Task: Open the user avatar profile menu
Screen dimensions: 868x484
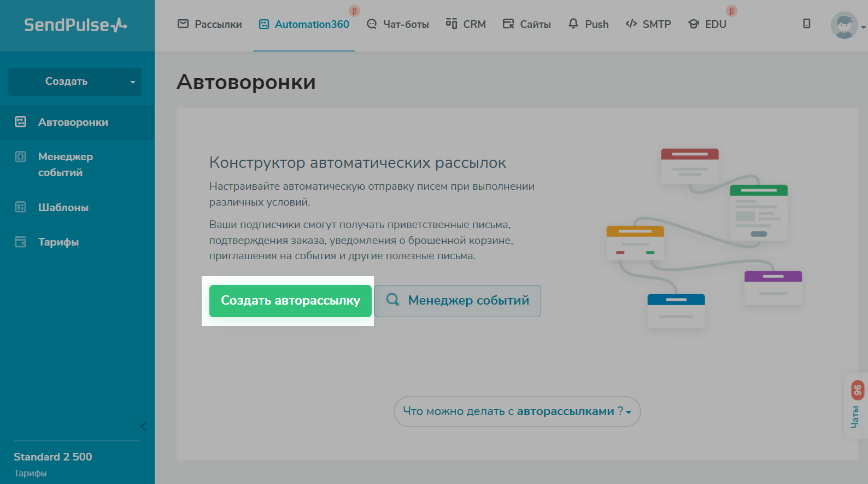Action: [844, 25]
